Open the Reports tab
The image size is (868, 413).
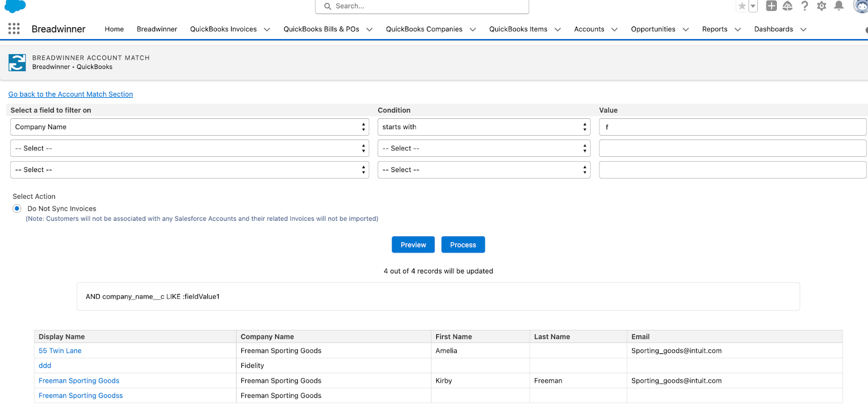click(714, 29)
